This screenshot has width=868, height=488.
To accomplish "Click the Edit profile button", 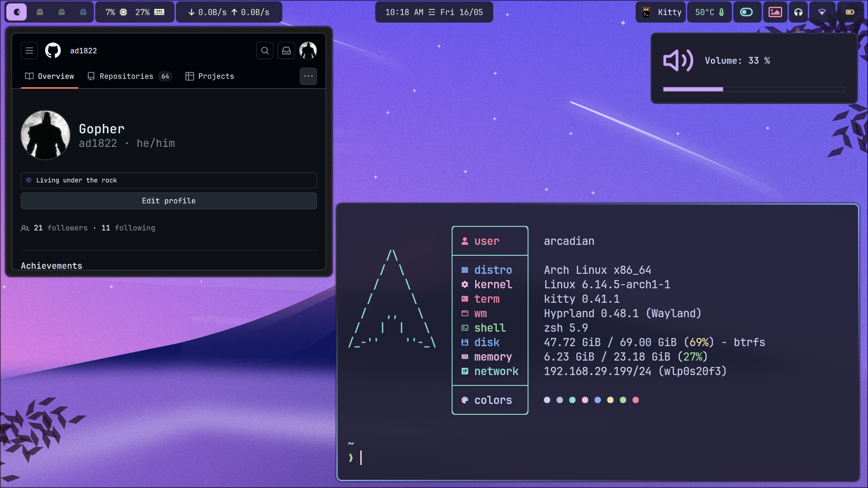I will [169, 201].
